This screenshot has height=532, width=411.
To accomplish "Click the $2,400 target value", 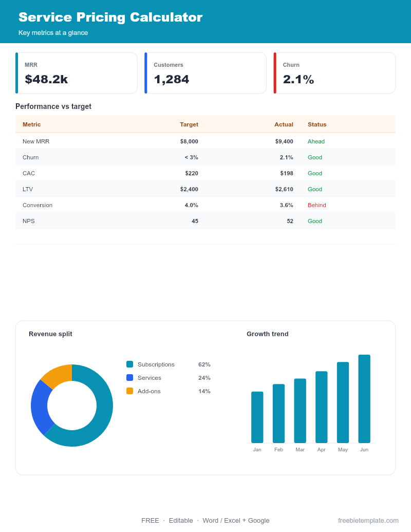I will (x=189, y=189).
